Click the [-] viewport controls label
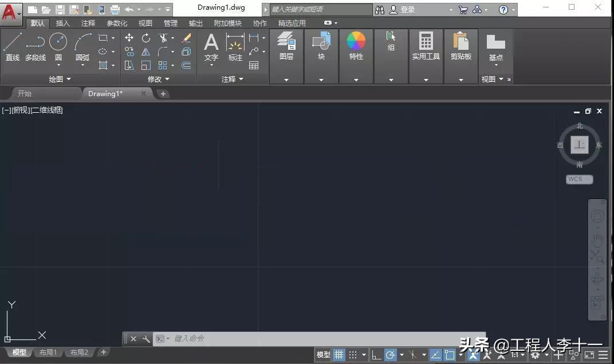 [6, 110]
